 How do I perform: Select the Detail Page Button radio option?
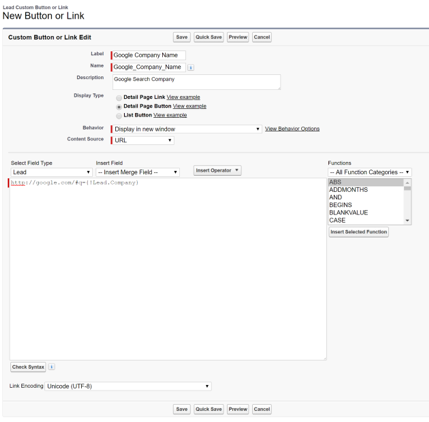pos(119,107)
